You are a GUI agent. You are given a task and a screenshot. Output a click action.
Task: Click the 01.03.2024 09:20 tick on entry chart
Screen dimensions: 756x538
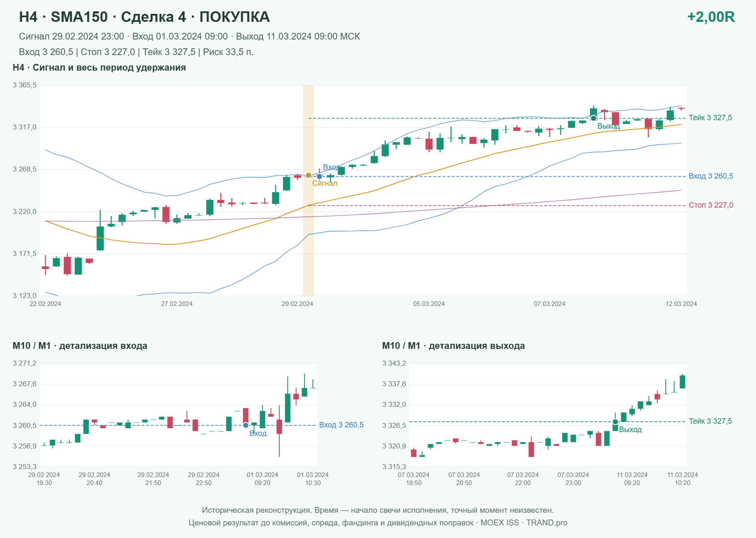[x=262, y=479]
